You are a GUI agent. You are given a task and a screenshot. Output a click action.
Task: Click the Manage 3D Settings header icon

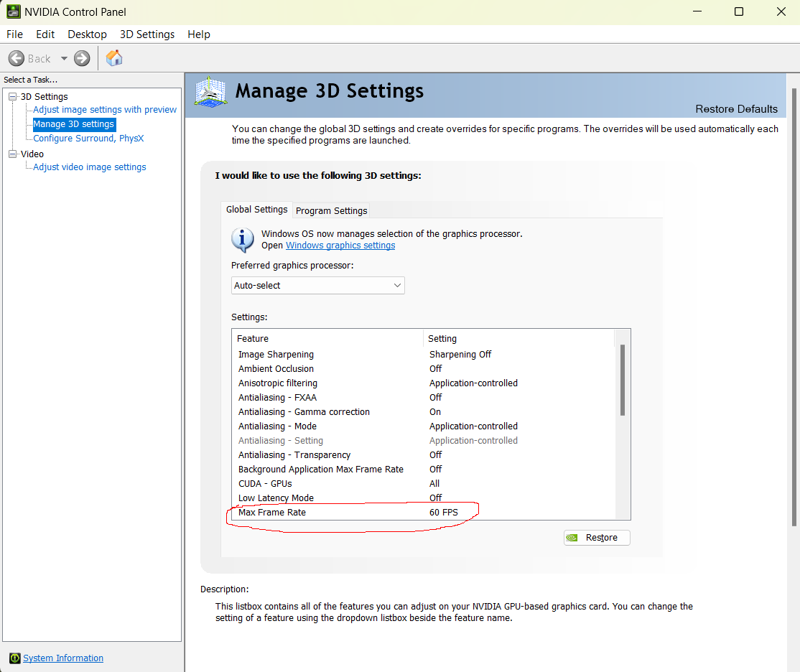click(x=210, y=92)
